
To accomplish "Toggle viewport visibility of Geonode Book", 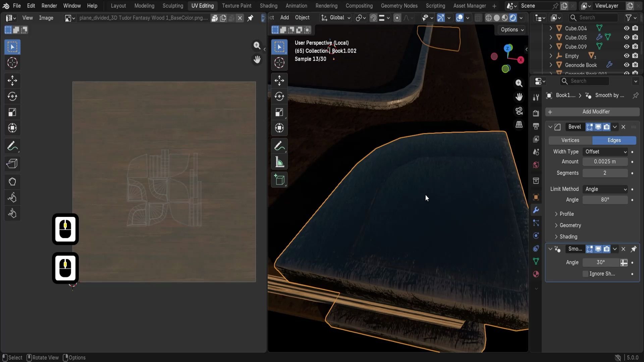I will point(626,65).
